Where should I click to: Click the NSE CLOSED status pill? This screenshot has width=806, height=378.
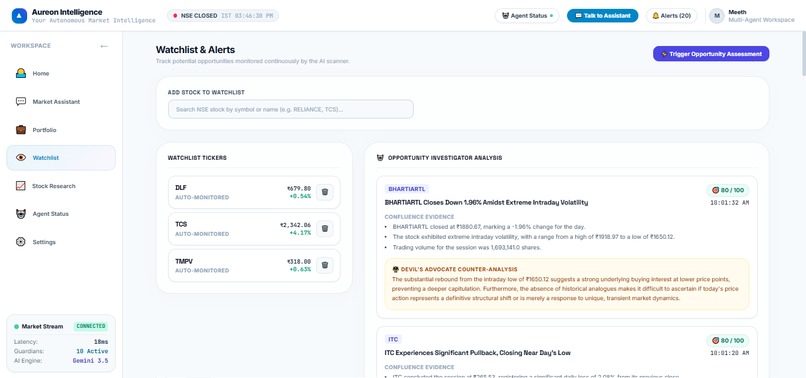pyautogui.click(x=223, y=16)
